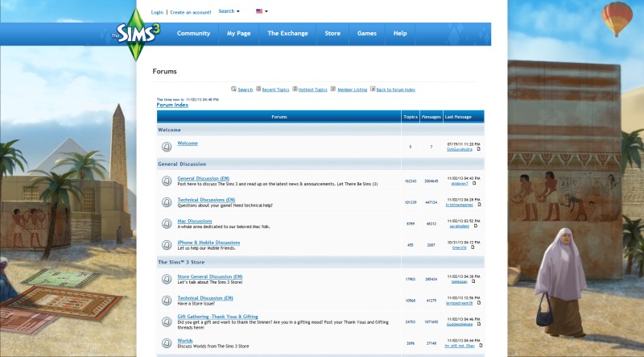This screenshot has height=357, width=644.
Task: Open the language dropdown arrow next to the flag
Action: point(266,11)
